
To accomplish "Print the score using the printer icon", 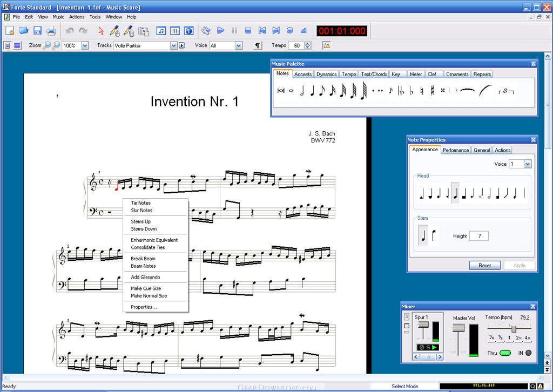I will tap(51, 31).
